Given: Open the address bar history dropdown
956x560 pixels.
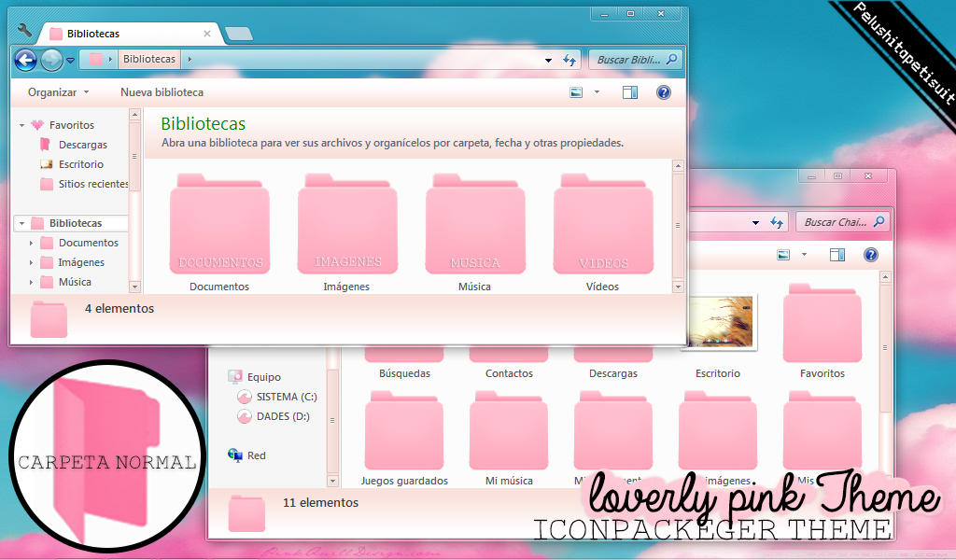Looking at the screenshot, I should point(548,59).
